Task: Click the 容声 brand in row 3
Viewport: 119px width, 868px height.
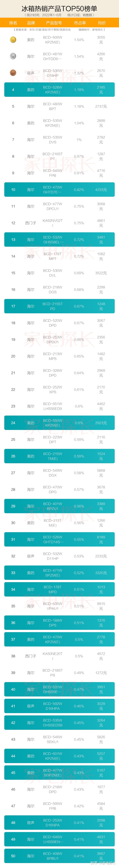Action: click(x=31, y=73)
